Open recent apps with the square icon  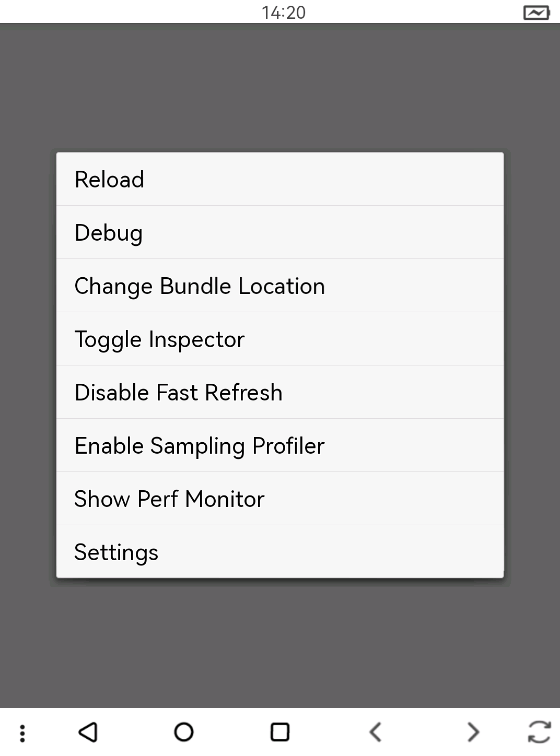(280, 731)
